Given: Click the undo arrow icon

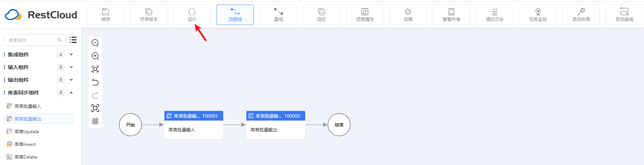Looking at the screenshot, I should (95, 82).
